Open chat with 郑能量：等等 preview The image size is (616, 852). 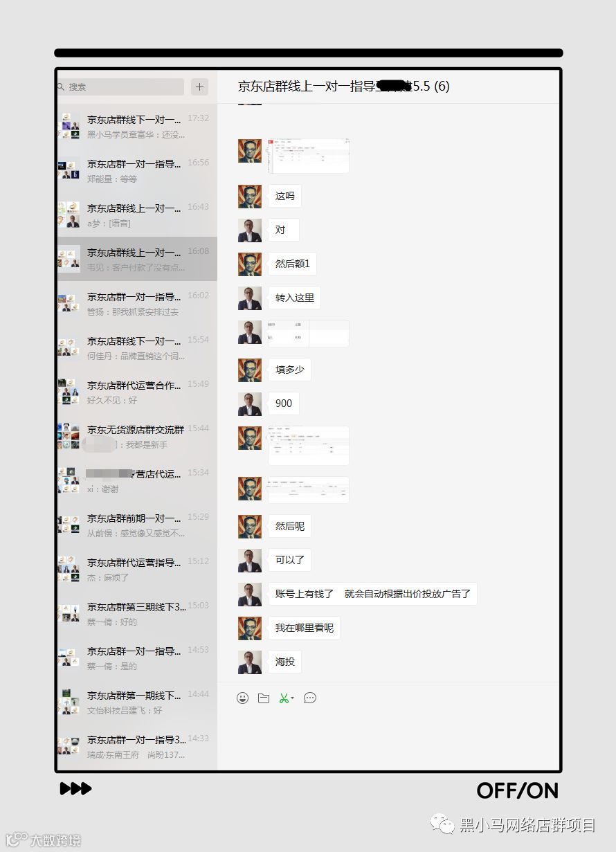click(137, 170)
